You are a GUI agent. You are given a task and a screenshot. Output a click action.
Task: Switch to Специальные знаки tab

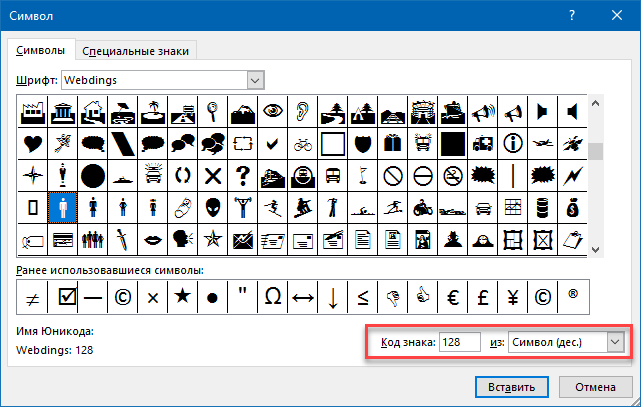[x=135, y=51]
